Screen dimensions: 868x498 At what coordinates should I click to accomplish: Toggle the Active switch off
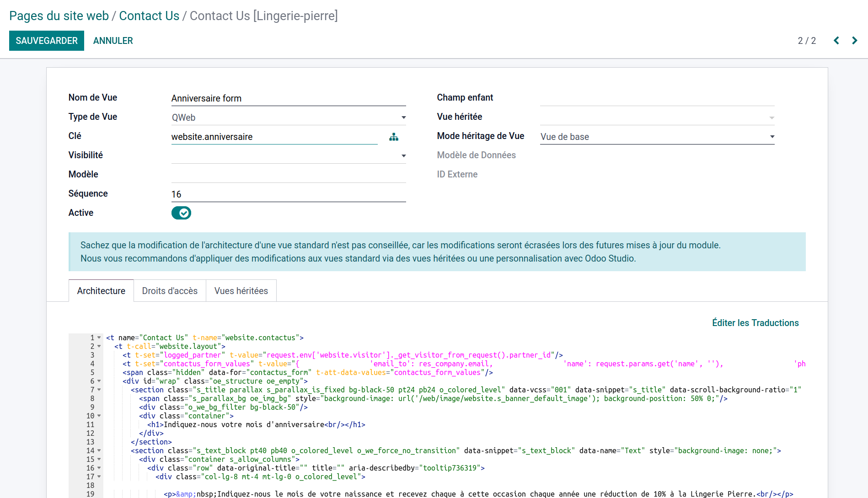coord(181,213)
